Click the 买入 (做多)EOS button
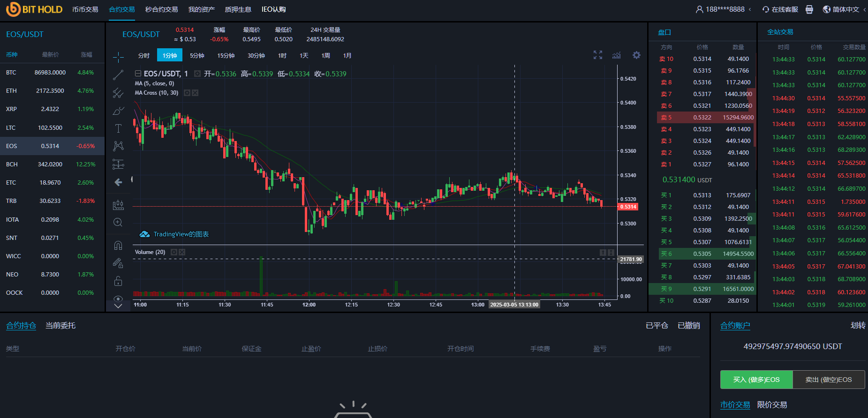 pos(756,380)
